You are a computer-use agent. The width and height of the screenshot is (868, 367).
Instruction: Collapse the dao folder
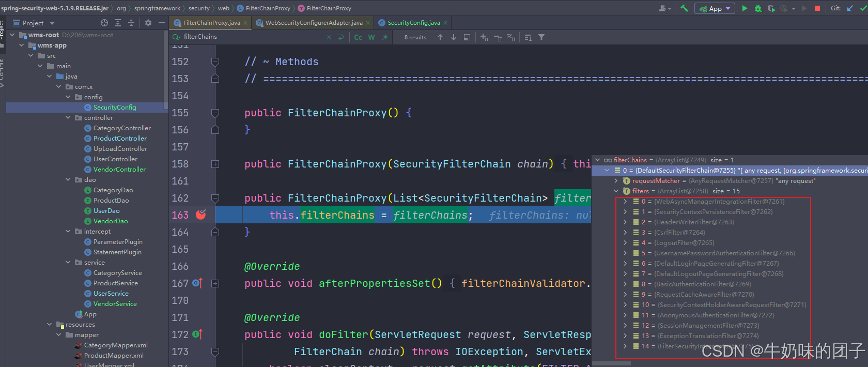point(68,180)
